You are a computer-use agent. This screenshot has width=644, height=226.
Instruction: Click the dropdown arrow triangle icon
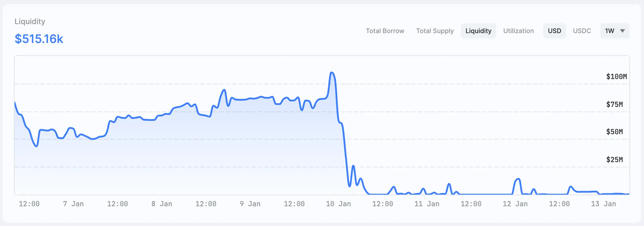[x=622, y=31]
